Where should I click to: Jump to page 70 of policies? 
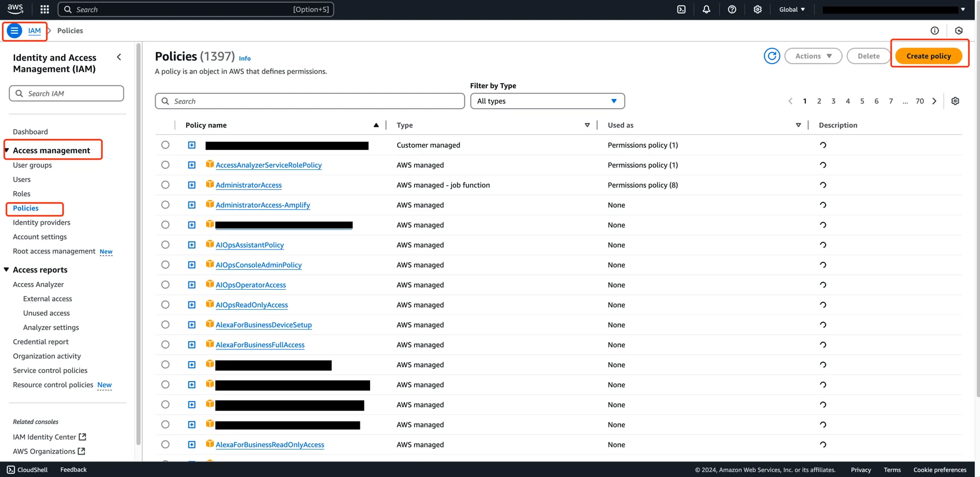[x=919, y=101]
